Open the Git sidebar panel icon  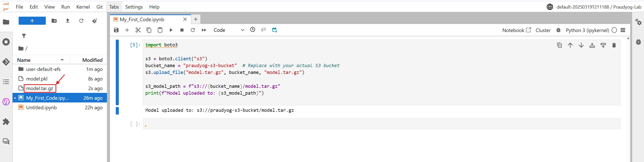pos(6,62)
